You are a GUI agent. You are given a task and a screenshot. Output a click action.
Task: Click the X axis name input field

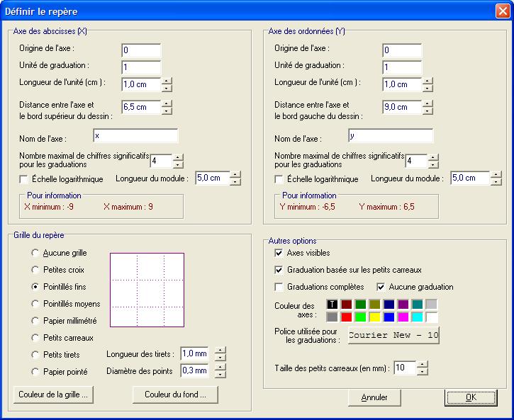(x=135, y=136)
